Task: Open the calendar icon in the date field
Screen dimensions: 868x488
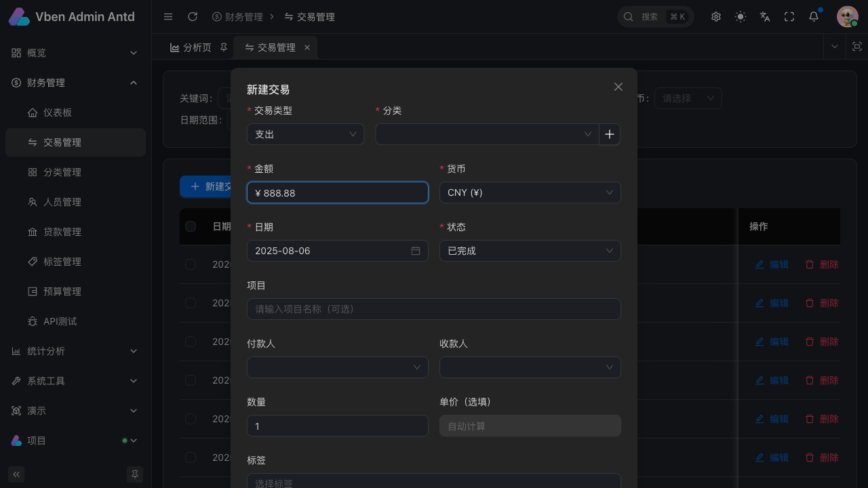Action: coord(416,251)
